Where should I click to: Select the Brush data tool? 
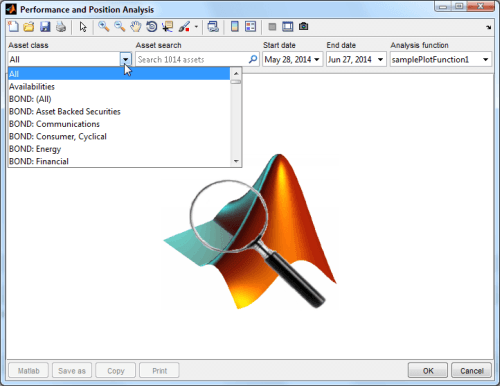pos(184,27)
